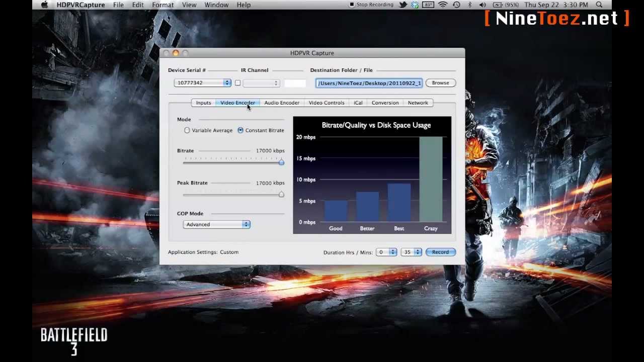
Task: Switch to the Inputs tab
Action: point(203,103)
